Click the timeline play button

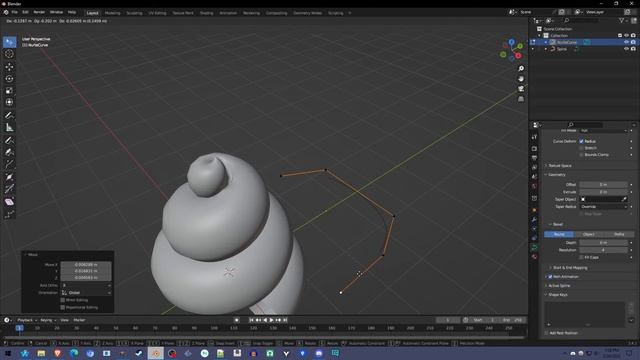tap(271, 320)
